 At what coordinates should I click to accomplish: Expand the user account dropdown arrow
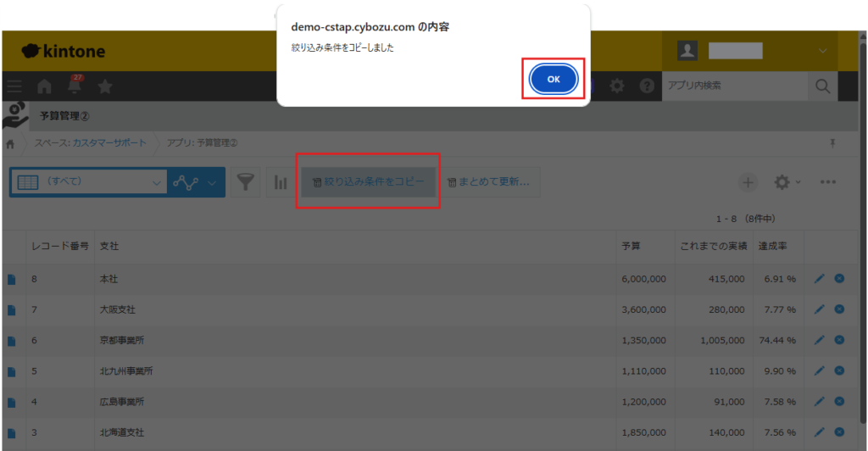tap(822, 51)
